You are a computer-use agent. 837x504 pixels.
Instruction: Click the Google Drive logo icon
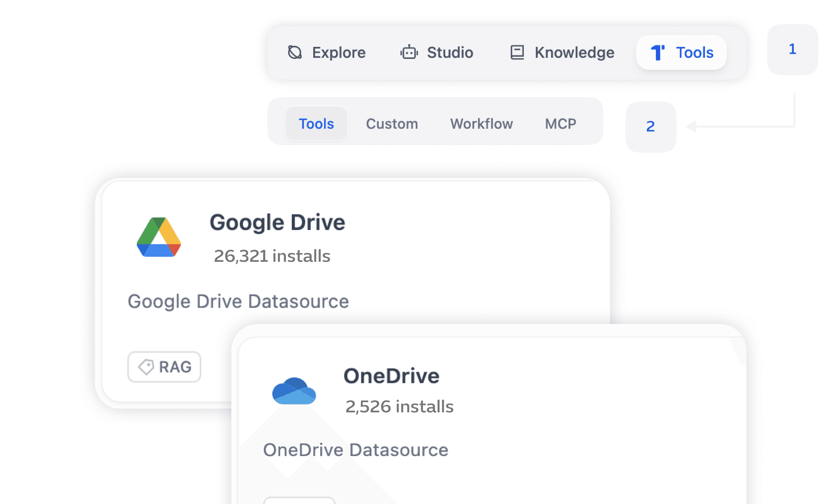click(159, 237)
